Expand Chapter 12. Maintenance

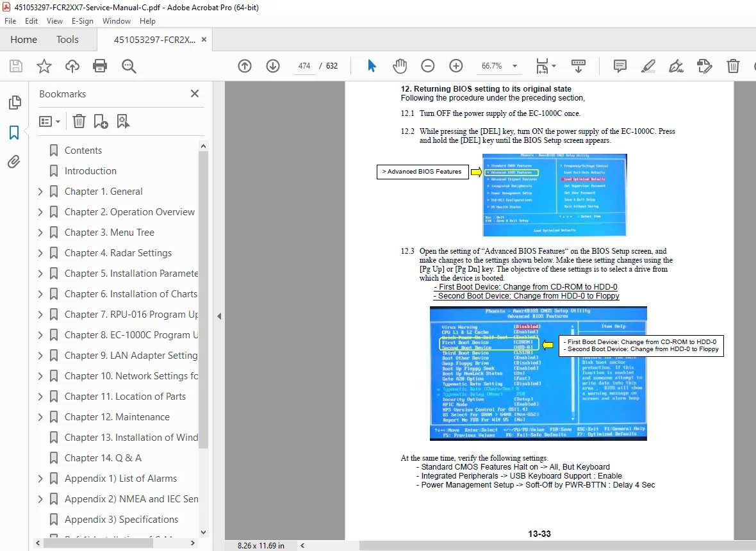click(x=40, y=417)
